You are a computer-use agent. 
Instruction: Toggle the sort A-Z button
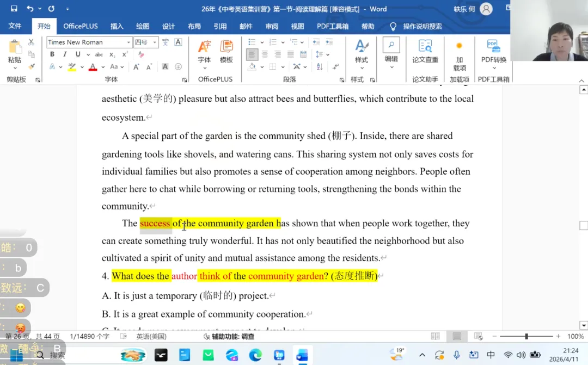319,67
